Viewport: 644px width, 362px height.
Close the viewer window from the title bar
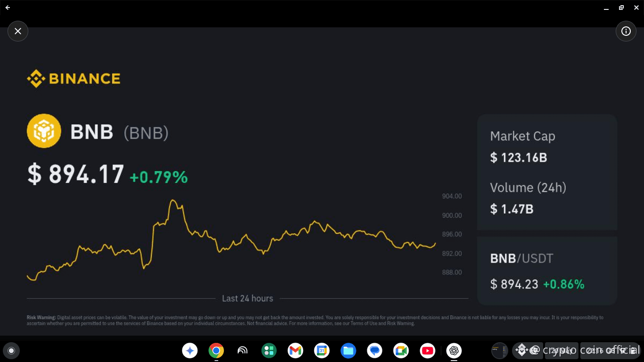636,8
